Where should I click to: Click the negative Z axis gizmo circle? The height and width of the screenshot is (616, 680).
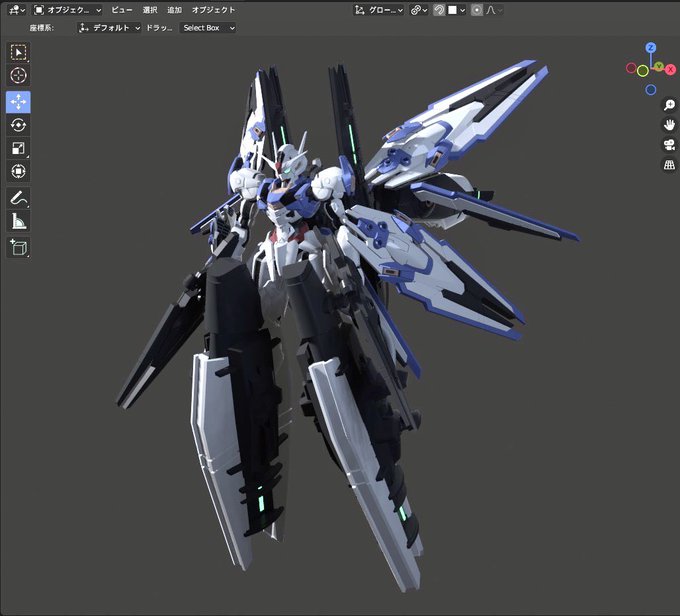(651, 89)
